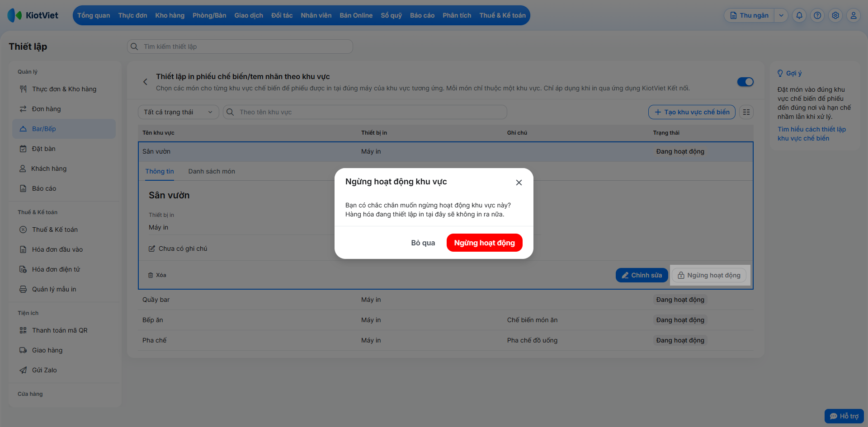Screen dimensions: 868x427
Task: Click Đang hoạt động status of Pha chế
Action: click(x=680, y=340)
